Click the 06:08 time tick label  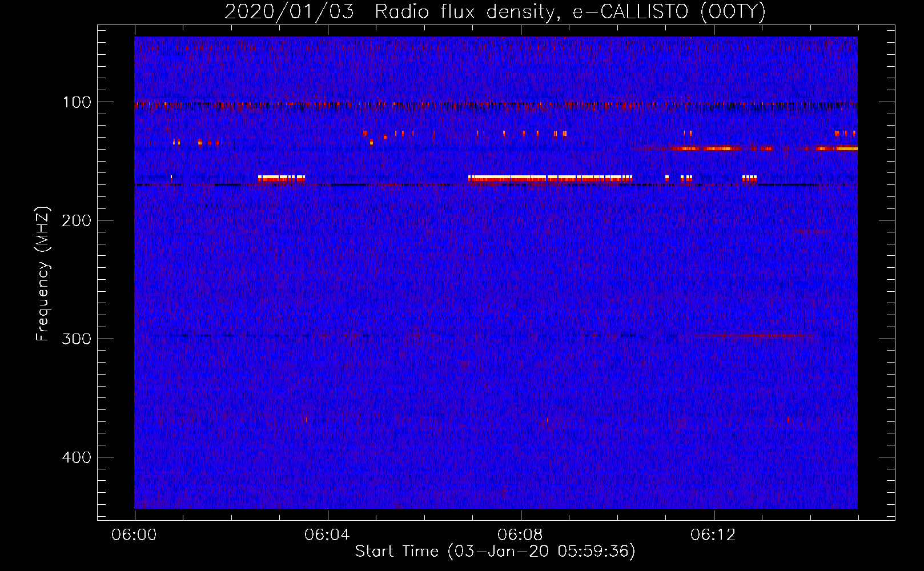pos(520,535)
